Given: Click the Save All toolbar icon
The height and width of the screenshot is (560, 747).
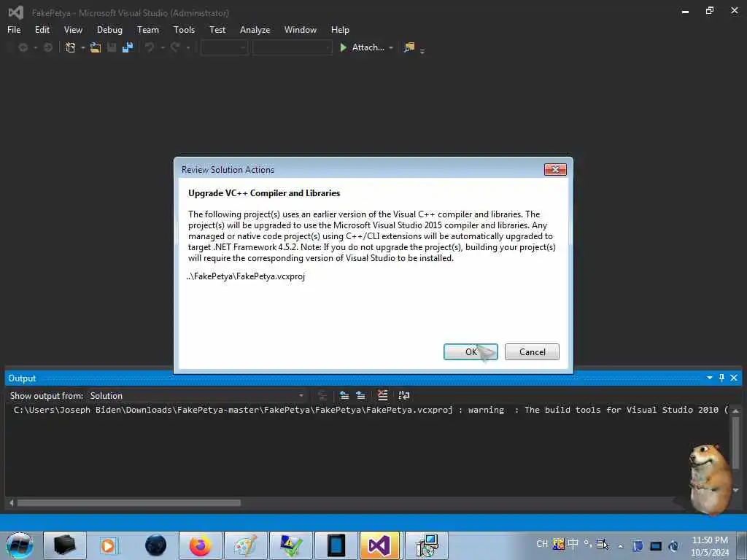Looking at the screenshot, I should click(128, 47).
